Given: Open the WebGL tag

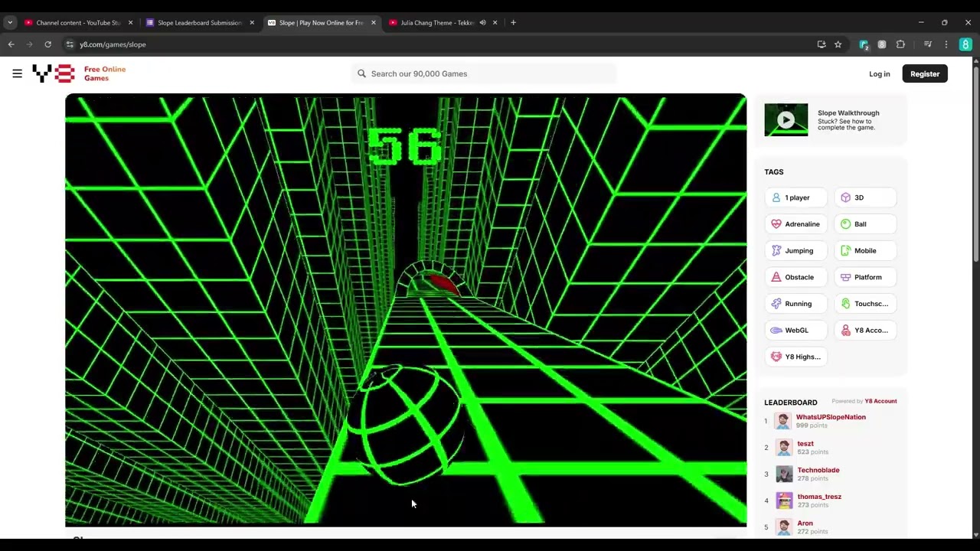Looking at the screenshot, I should pos(795,330).
